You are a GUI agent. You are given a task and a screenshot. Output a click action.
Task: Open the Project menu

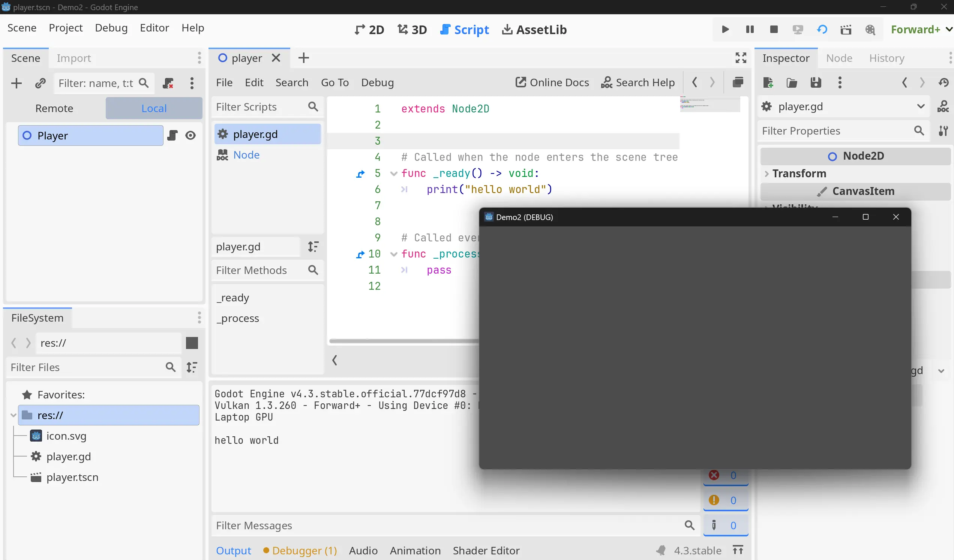pyautogui.click(x=66, y=28)
